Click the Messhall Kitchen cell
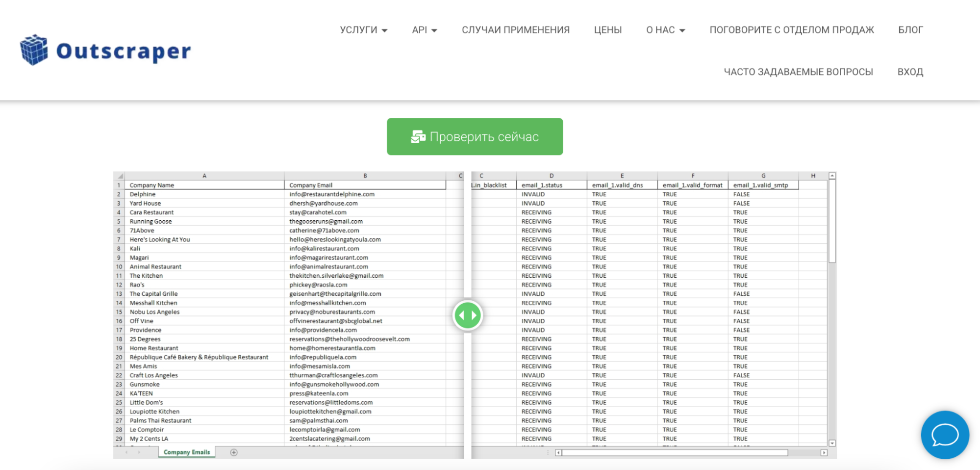The image size is (980, 470). 204,303
